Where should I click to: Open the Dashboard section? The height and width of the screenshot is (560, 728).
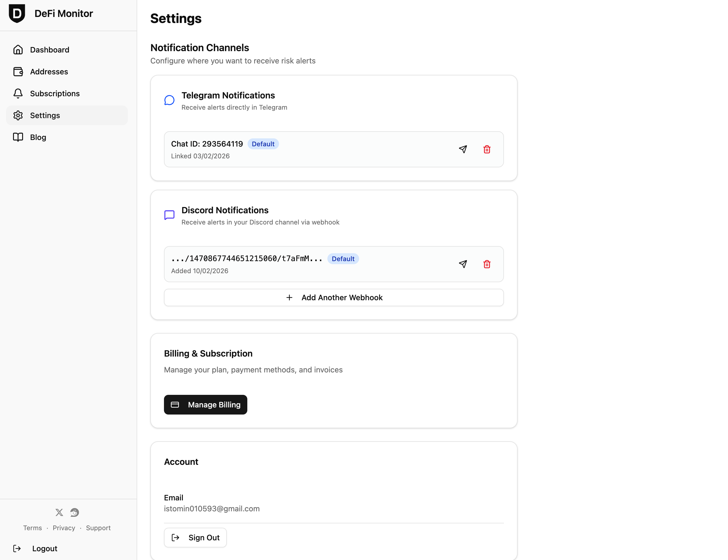[x=50, y=49]
